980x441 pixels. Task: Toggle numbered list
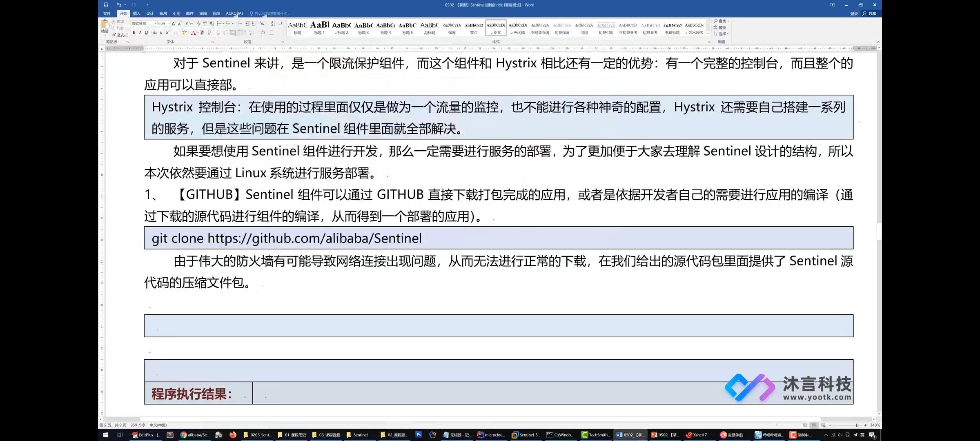(x=229, y=24)
